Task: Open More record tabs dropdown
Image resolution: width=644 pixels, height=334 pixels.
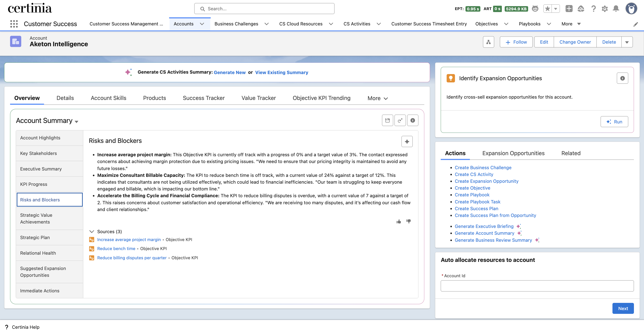Action: pyautogui.click(x=378, y=98)
